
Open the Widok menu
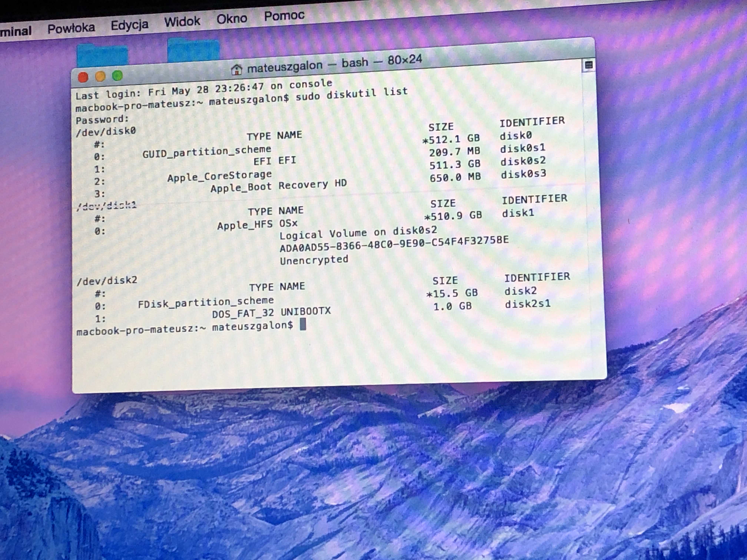[x=182, y=22]
